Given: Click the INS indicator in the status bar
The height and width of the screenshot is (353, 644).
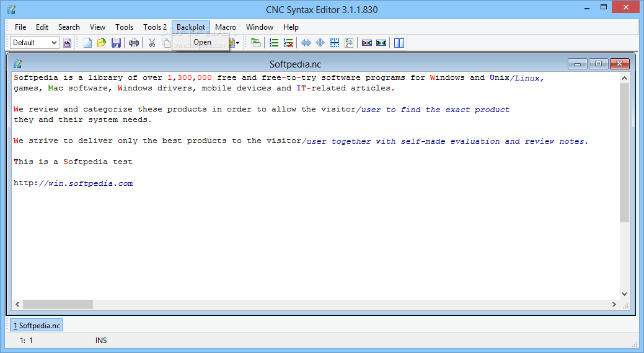Looking at the screenshot, I should [101, 340].
